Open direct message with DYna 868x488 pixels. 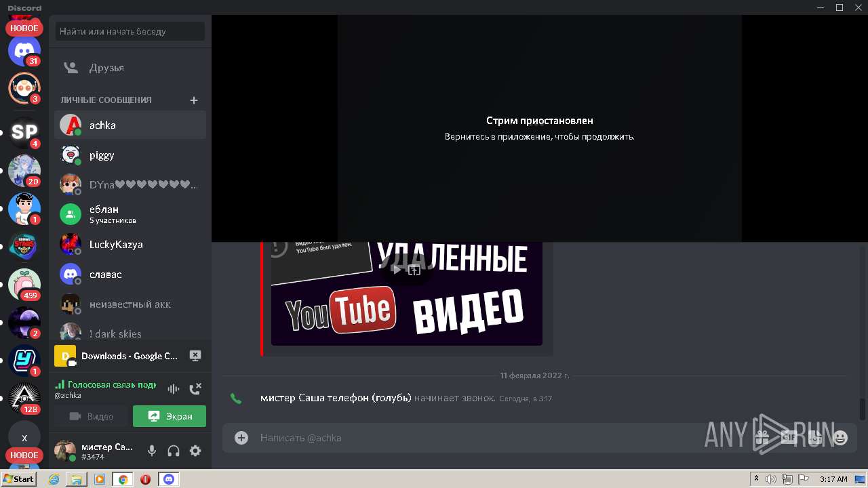(x=130, y=184)
